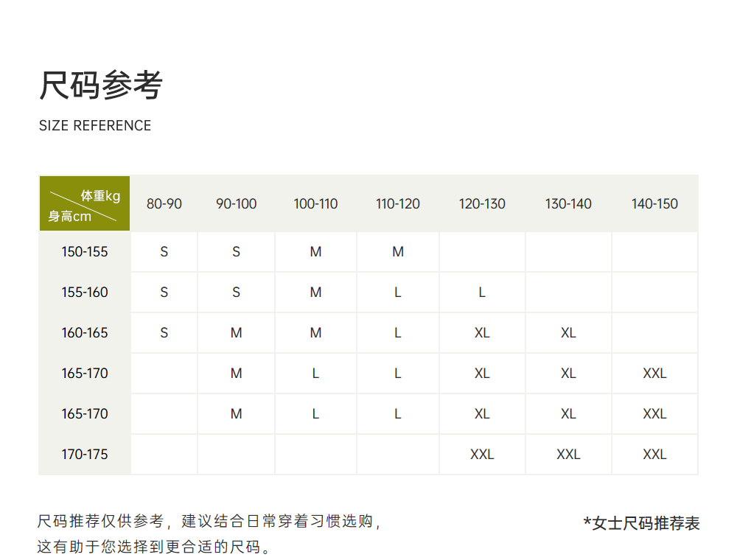Screen dimensions: 737x560
Task: Click the L cell under 120-130 in 155-160 row
Action: point(482,293)
